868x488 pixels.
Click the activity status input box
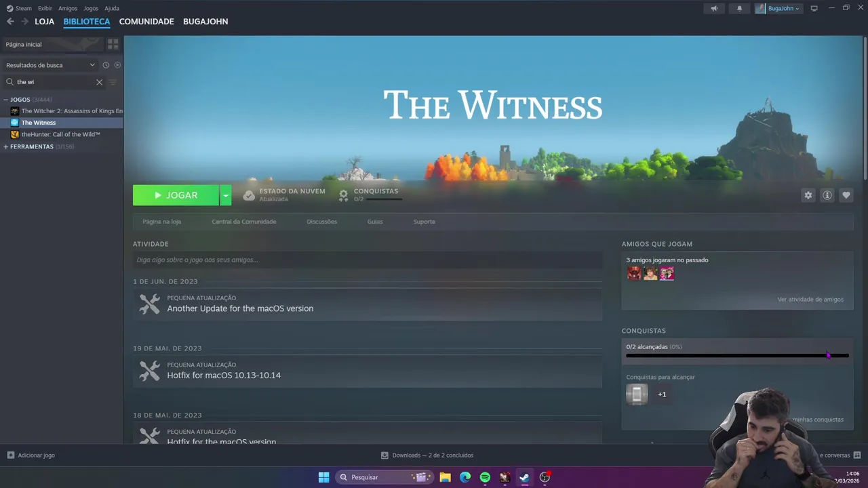click(x=368, y=260)
